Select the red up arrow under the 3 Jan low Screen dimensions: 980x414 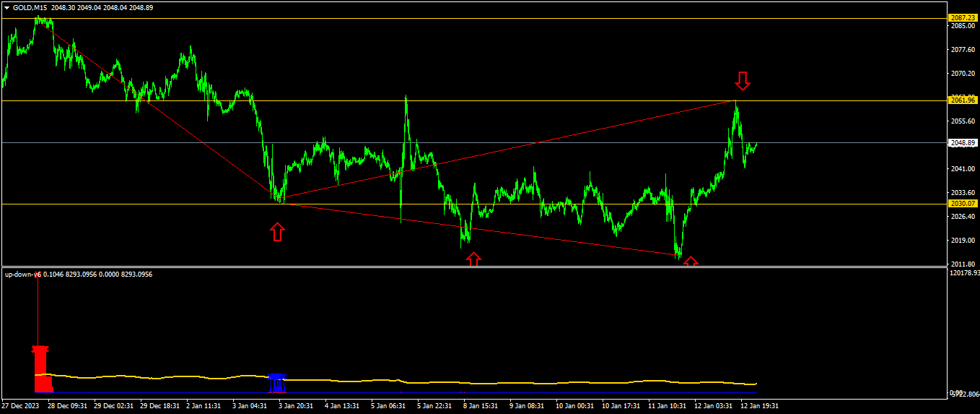point(277,231)
